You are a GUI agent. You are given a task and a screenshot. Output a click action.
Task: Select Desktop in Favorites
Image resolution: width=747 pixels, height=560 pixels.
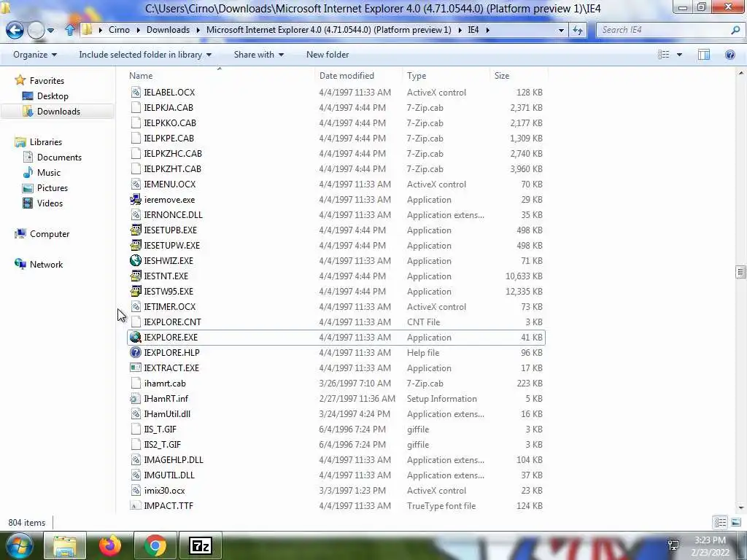click(53, 96)
